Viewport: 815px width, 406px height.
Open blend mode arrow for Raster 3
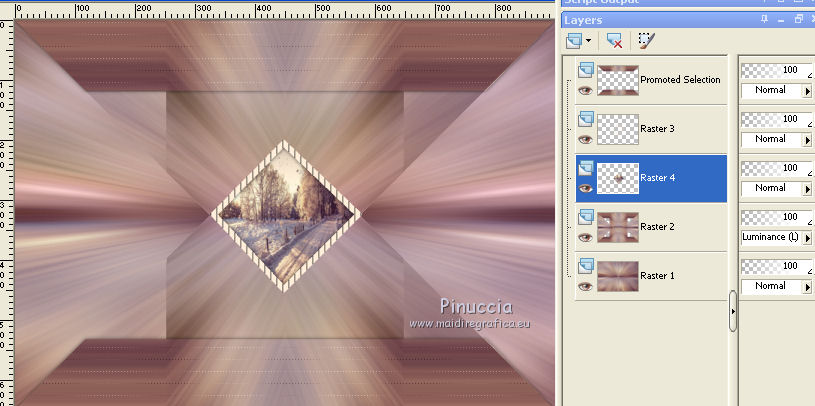pos(808,140)
